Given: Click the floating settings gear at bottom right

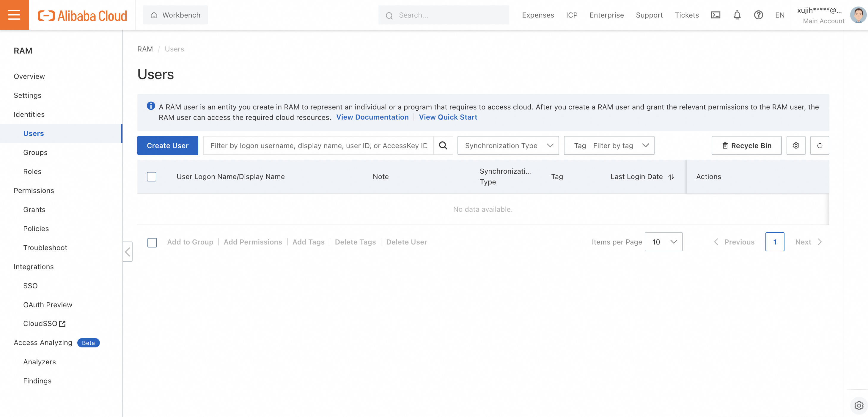Looking at the screenshot, I should pyautogui.click(x=858, y=405).
